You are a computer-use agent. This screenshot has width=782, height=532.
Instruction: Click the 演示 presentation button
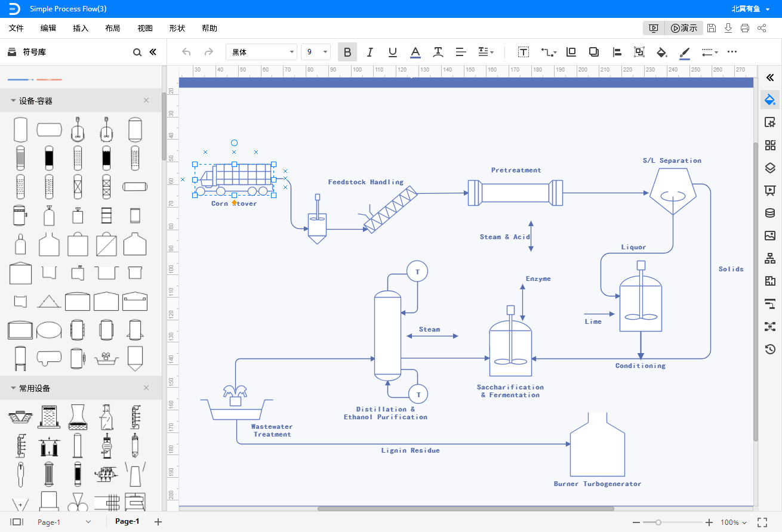[x=684, y=28]
